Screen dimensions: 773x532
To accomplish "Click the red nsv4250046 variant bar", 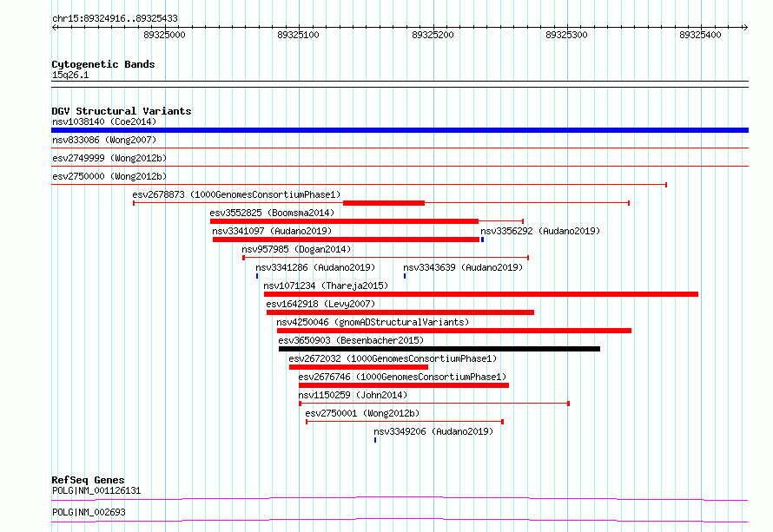I will pos(454,331).
